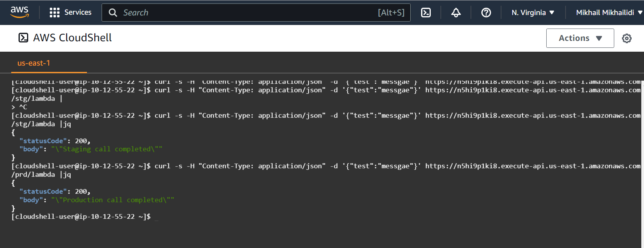Click the "Staging call completed" output text
This screenshot has height=248, width=644.
coord(107,149)
